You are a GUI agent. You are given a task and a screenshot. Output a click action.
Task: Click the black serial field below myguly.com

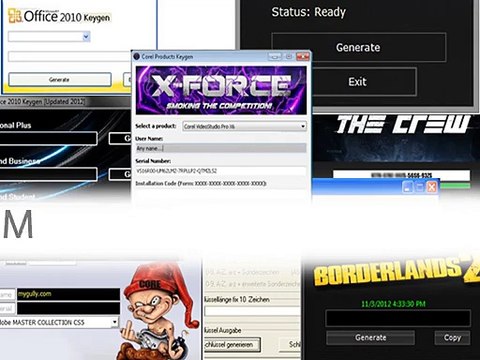[x=68, y=308]
